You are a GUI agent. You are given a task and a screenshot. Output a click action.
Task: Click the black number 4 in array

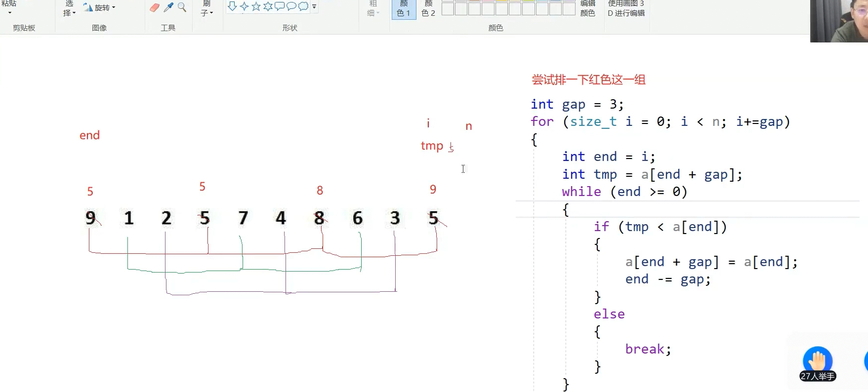tap(281, 218)
